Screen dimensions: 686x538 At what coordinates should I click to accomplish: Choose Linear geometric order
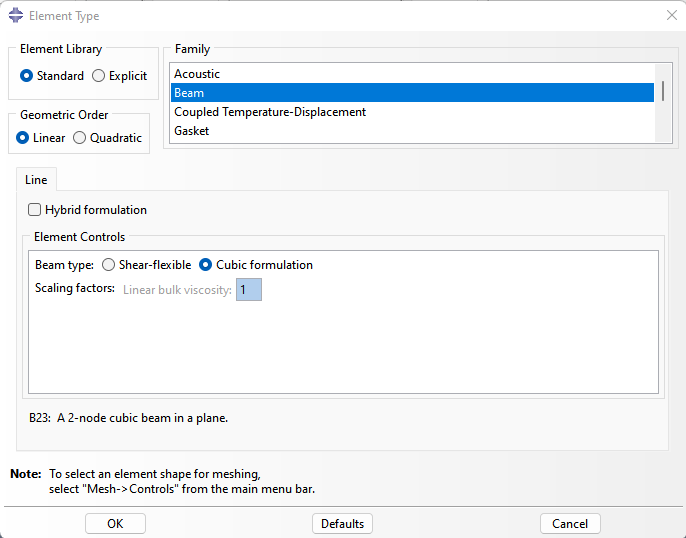41,138
